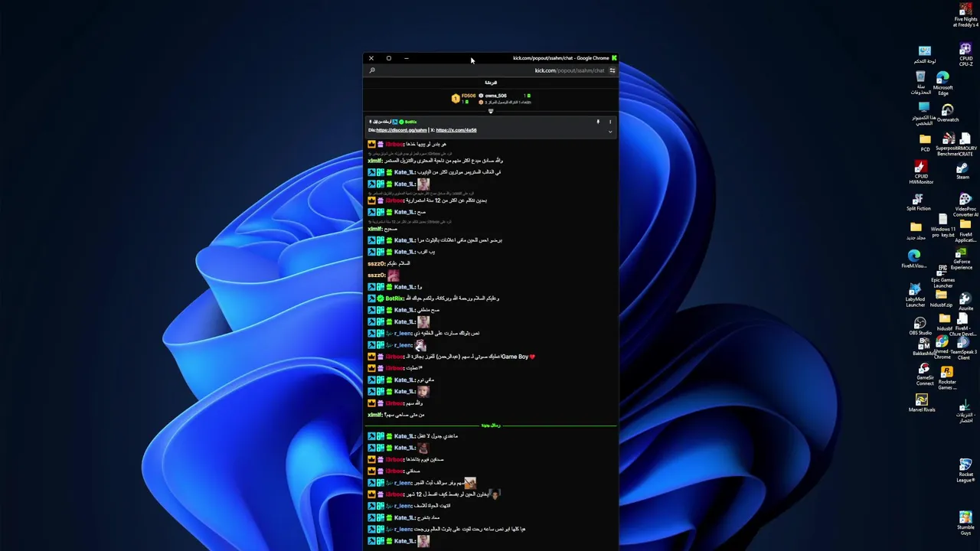Viewport: 980px width, 551px height.
Task: Open CPUID CPU-Z desktop shortcut
Action: [x=965, y=55]
